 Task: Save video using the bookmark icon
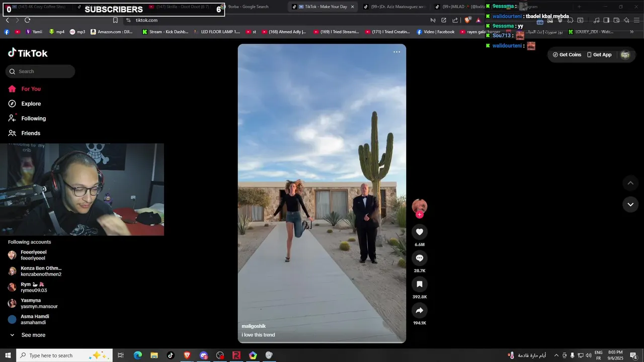point(420,284)
